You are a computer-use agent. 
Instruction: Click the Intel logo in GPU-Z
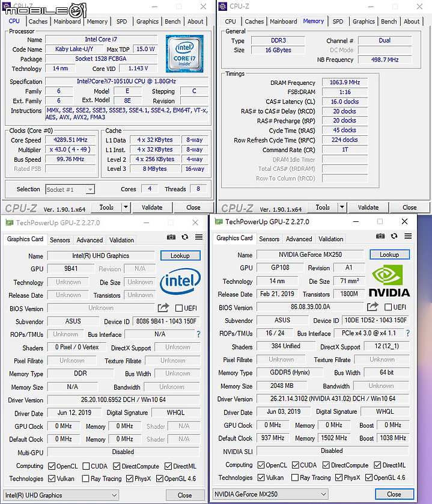[x=180, y=281]
